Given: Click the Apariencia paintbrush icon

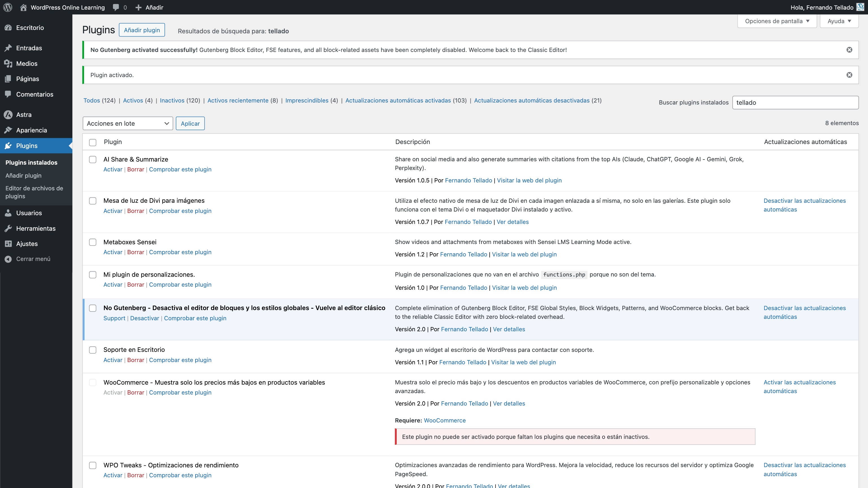Looking at the screenshot, I should coord(8,130).
